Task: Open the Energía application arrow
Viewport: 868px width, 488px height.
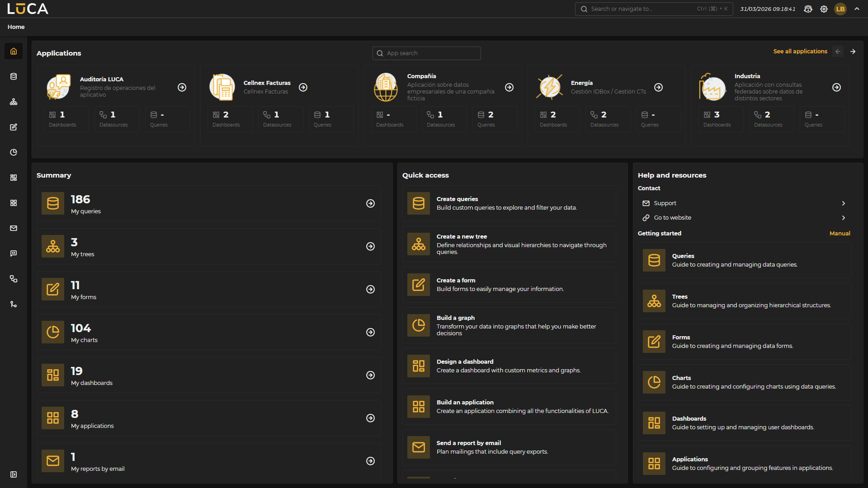Action: pyautogui.click(x=658, y=87)
